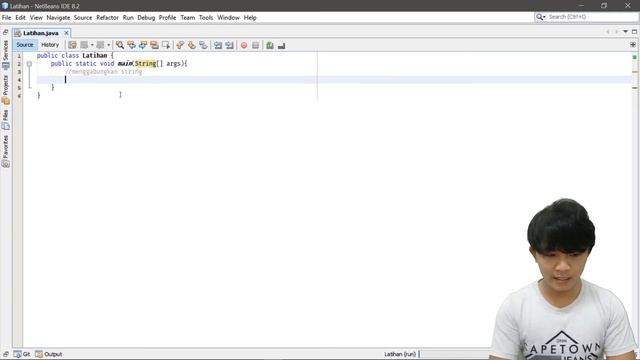Restore the left minimized sidebar group
Viewport: 640px width, 360px height.
click(x=6, y=32)
